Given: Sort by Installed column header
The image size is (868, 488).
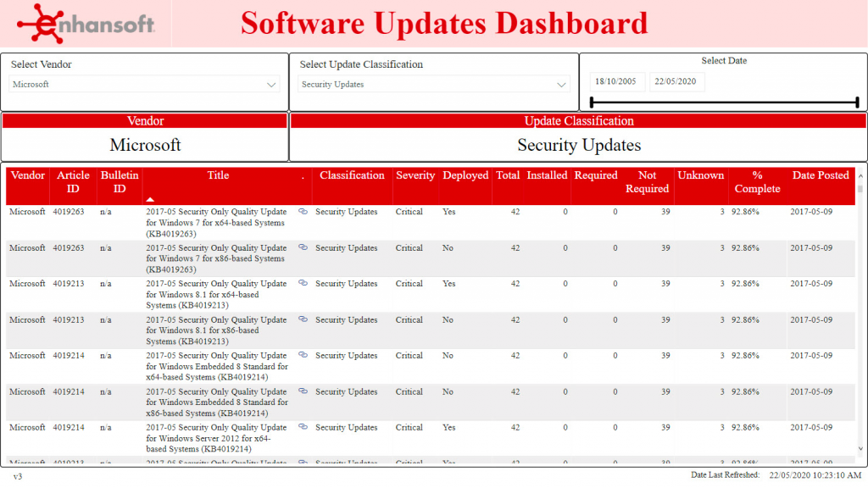Looking at the screenshot, I should pyautogui.click(x=547, y=175).
